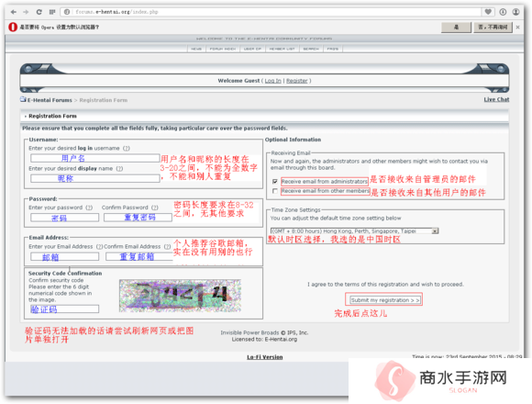Dismiss the Opera default browser bar
Viewport: 532px width, 404px height.
tap(517, 28)
